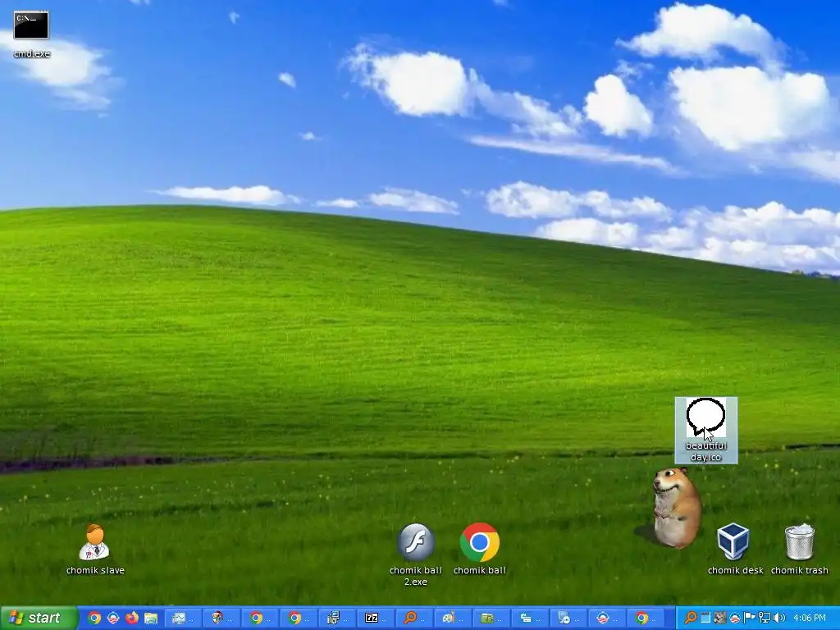
Task: Click the Obama logo system tray icon
Action: click(x=734, y=619)
